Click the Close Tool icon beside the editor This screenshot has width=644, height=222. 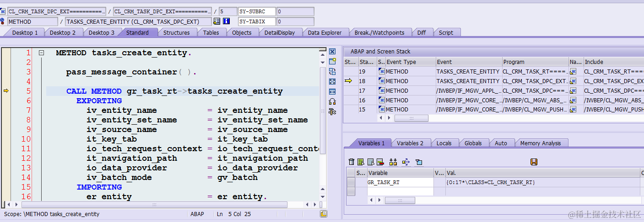click(332, 52)
